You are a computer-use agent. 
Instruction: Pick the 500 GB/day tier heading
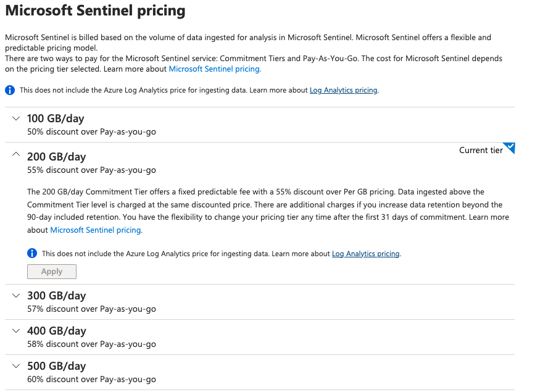pyautogui.click(x=56, y=366)
